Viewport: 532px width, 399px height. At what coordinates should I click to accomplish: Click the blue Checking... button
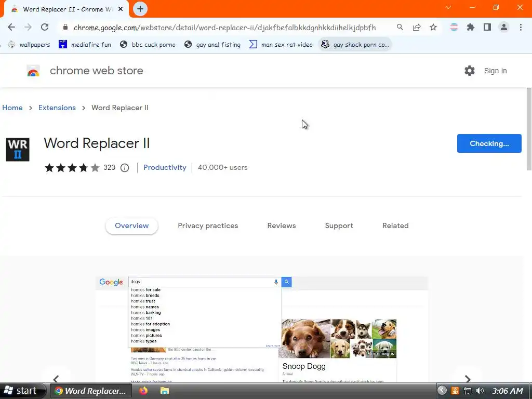489,143
